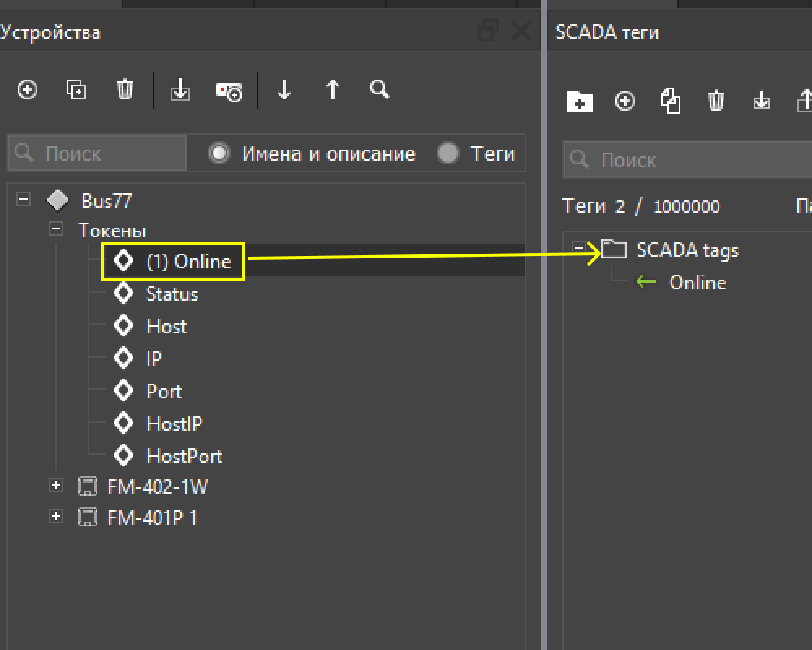The height and width of the screenshot is (650, 812).
Task: Move the selected item down with the arrow
Action: (x=283, y=89)
